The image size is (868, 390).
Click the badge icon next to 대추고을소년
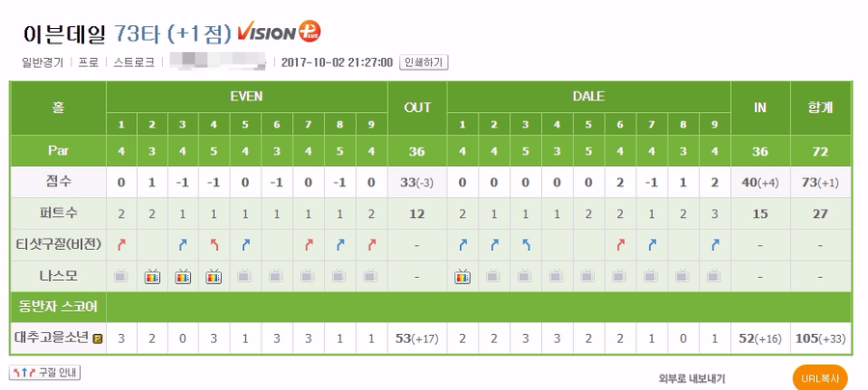[x=97, y=339]
